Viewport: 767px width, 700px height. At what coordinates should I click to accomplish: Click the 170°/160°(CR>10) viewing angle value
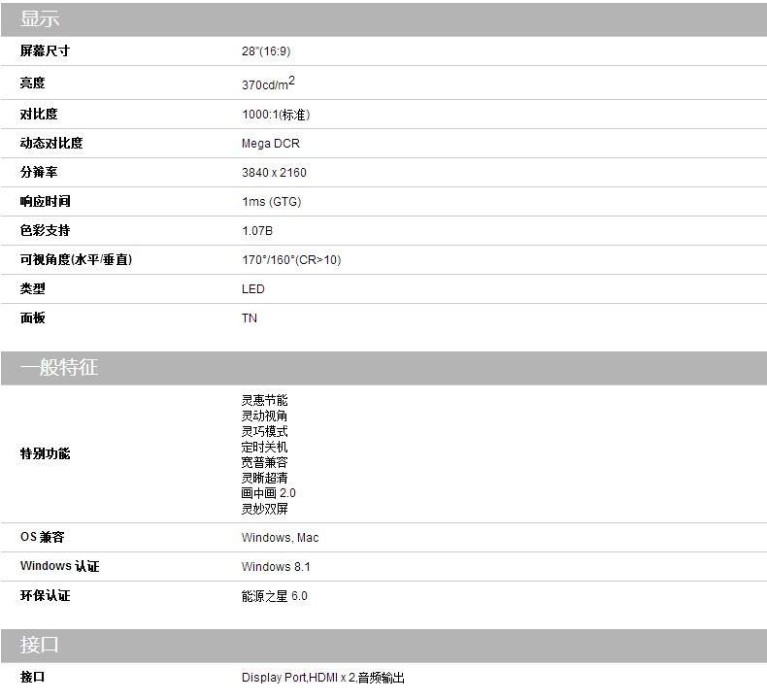(x=291, y=260)
